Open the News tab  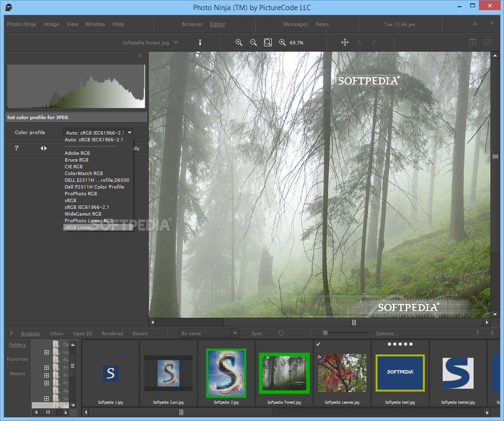[x=322, y=24]
